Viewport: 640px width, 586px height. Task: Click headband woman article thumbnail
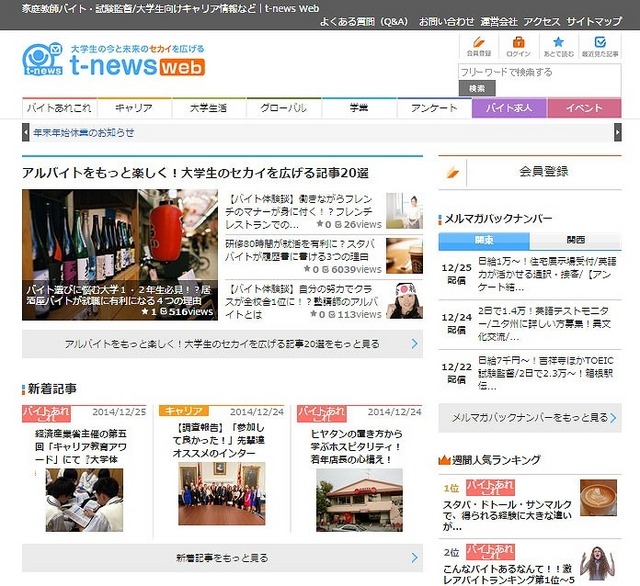pos(404,301)
